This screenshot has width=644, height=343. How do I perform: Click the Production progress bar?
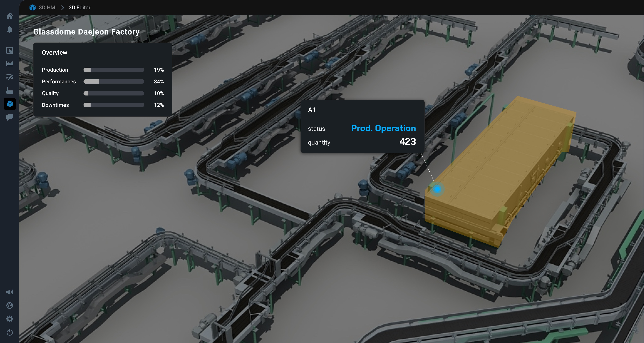[114, 70]
